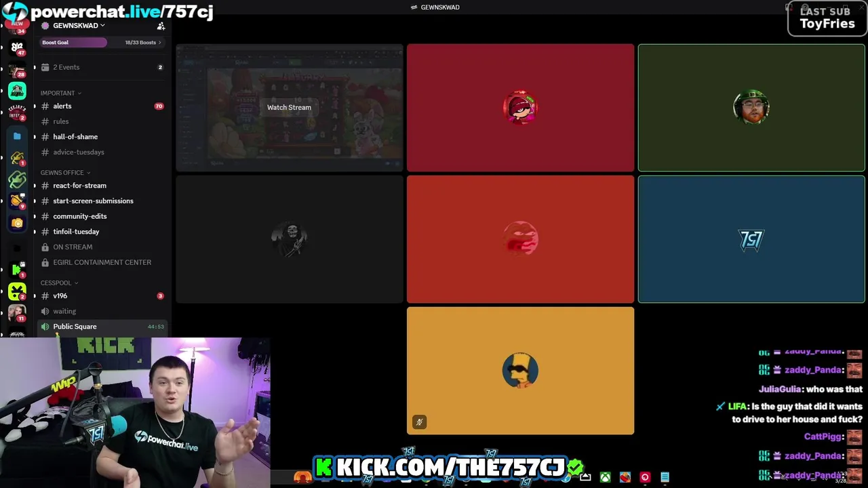Click the Boost Goal progress bar
The height and width of the screenshot is (488, 868).
tap(73, 43)
